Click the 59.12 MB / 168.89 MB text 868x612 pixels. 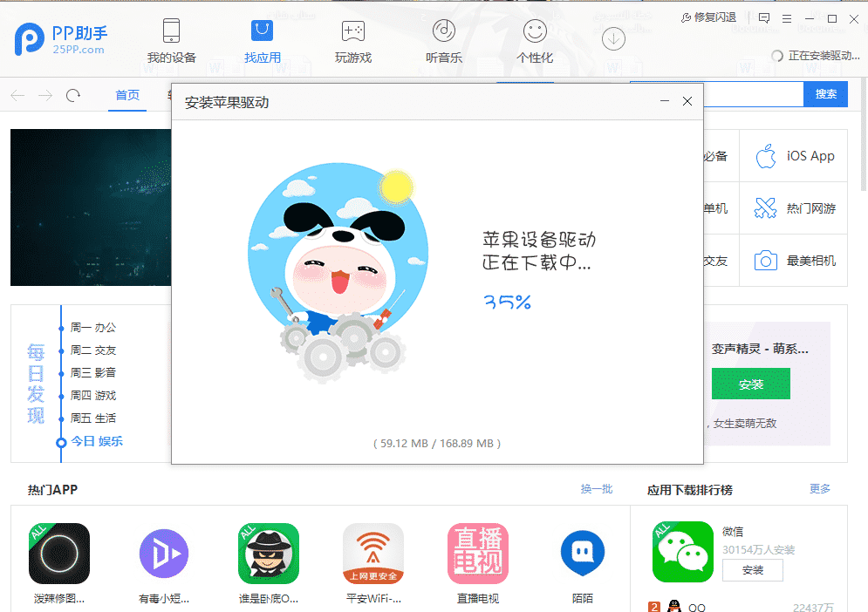tap(437, 443)
